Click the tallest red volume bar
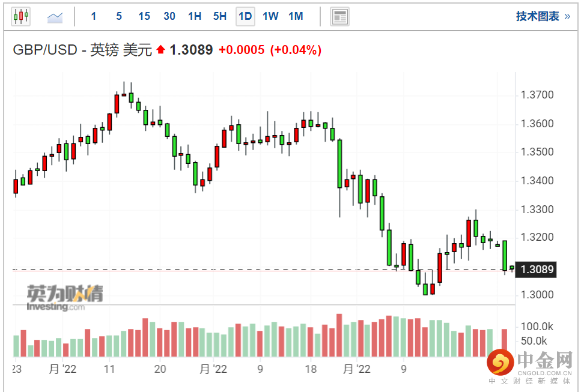 coord(339,335)
